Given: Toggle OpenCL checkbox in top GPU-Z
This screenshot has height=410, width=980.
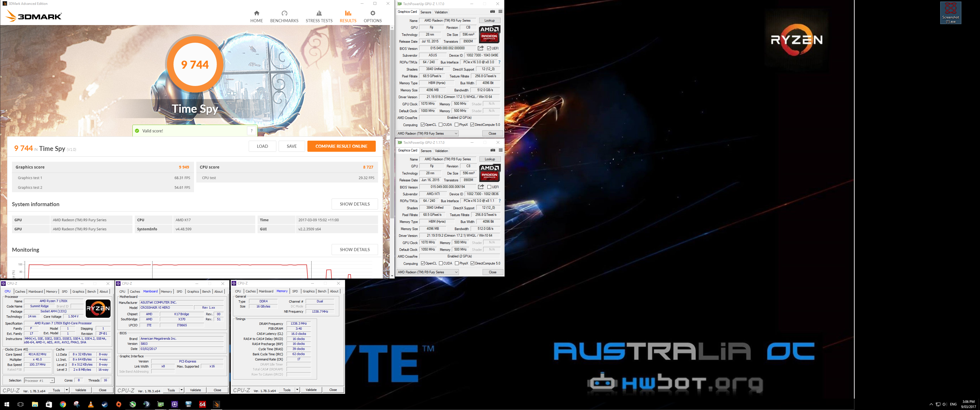Looking at the screenshot, I should point(422,125).
